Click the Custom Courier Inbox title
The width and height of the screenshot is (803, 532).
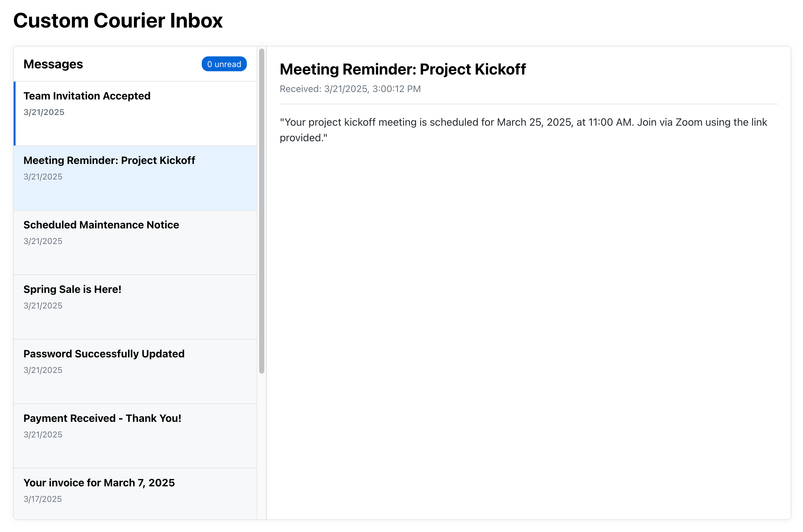(x=118, y=20)
